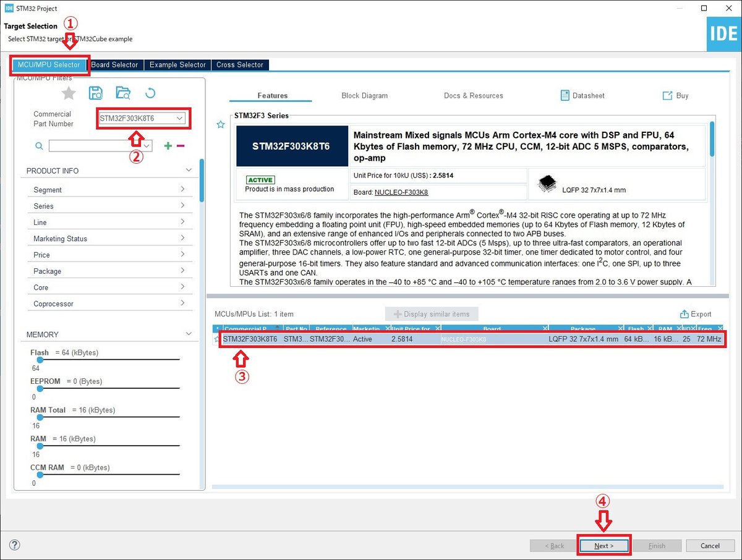Click the CCM RAM slider handle
This screenshot has width=742, height=560.
click(x=40, y=475)
